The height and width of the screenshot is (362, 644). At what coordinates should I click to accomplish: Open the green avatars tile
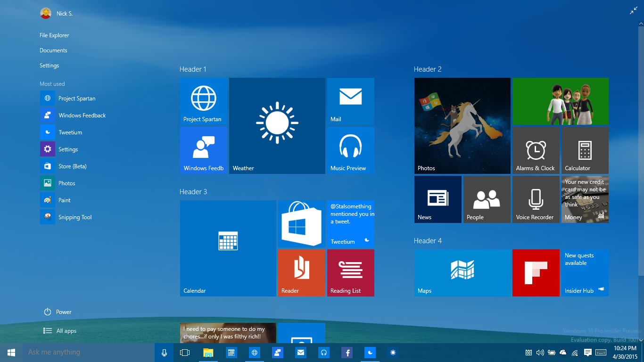coord(561,101)
